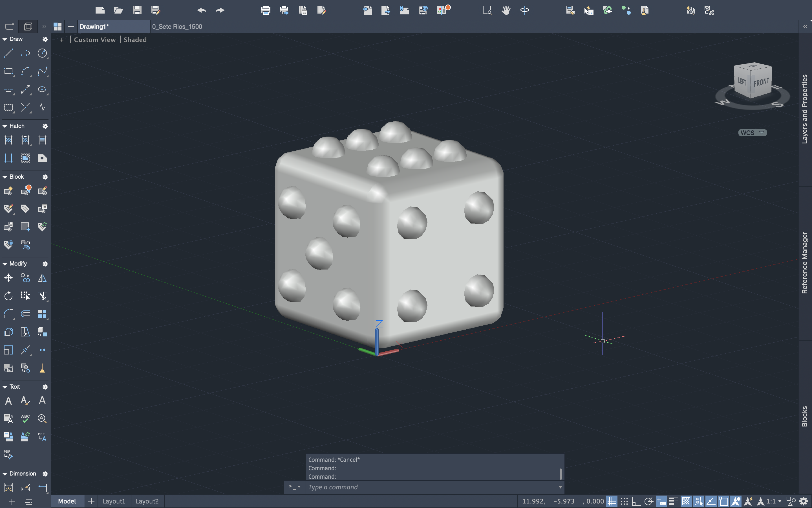The width and height of the screenshot is (812, 508).
Task: Toggle Snap mode dotted icon
Action: [x=624, y=501]
